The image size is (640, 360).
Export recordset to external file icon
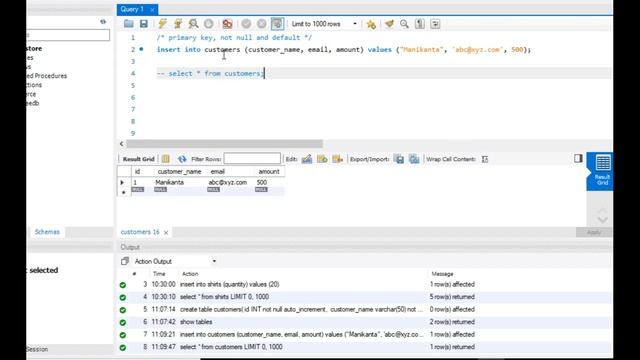coord(399,159)
